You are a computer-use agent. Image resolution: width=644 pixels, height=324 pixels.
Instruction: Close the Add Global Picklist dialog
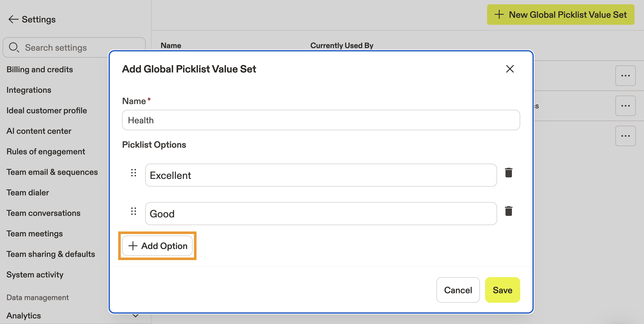click(x=510, y=69)
